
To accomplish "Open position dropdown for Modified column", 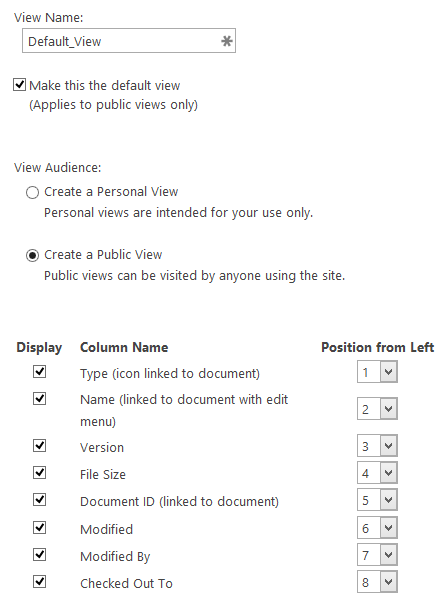I will pos(377,528).
